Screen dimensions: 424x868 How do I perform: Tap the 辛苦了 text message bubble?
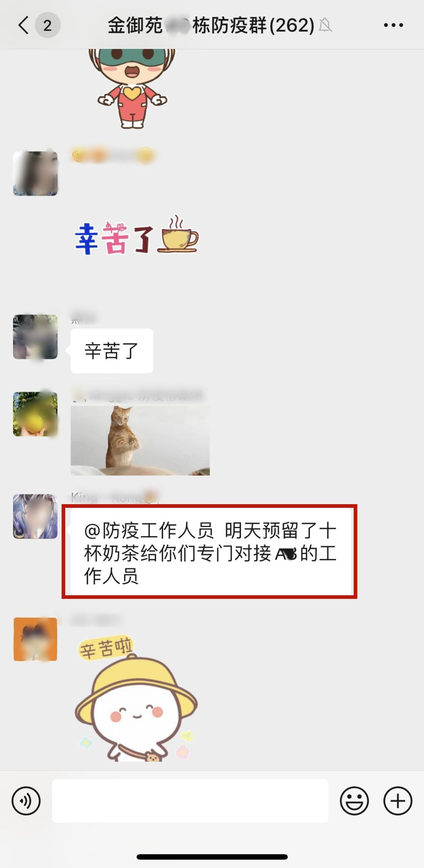[112, 351]
